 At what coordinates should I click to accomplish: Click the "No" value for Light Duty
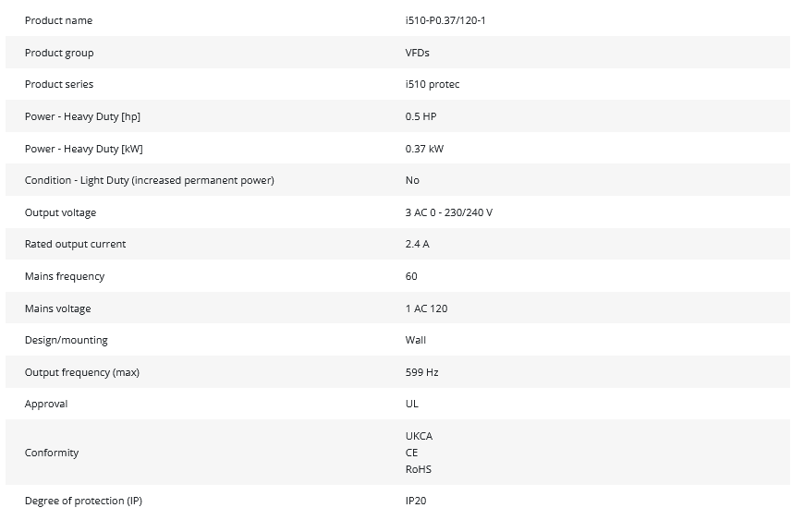[412, 180]
